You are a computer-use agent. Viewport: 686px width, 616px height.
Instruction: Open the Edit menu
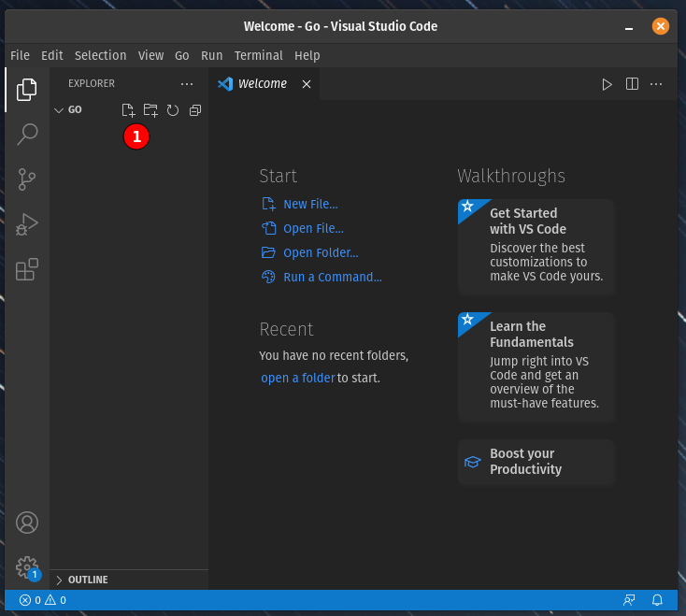(52, 55)
